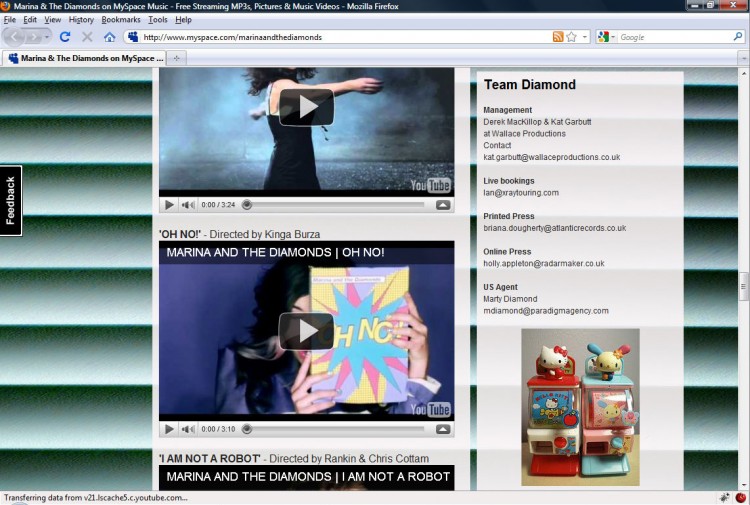Viewport: 750px width, 505px height.
Task: Click play on the 3:10 video control bar
Action: pyautogui.click(x=169, y=429)
